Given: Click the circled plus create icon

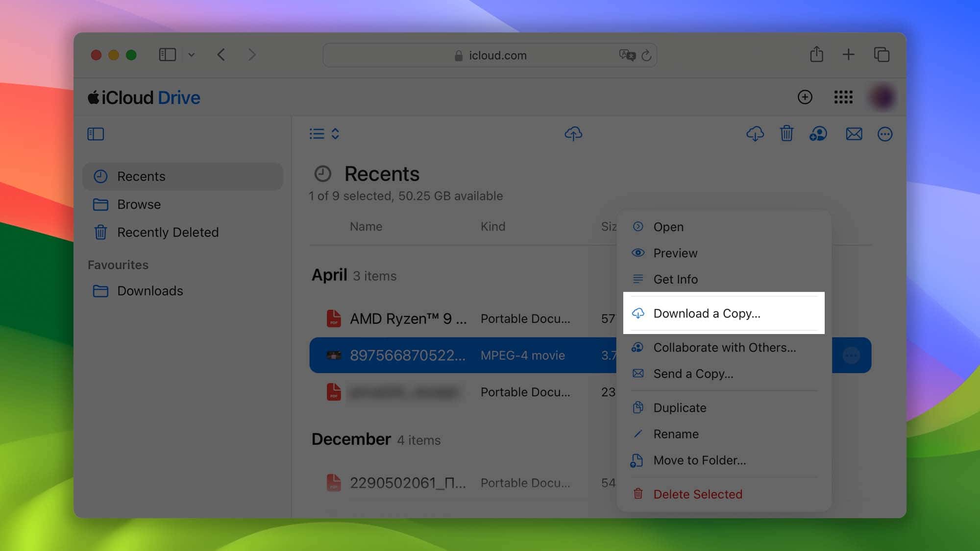Looking at the screenshot, I should point(805,97).
